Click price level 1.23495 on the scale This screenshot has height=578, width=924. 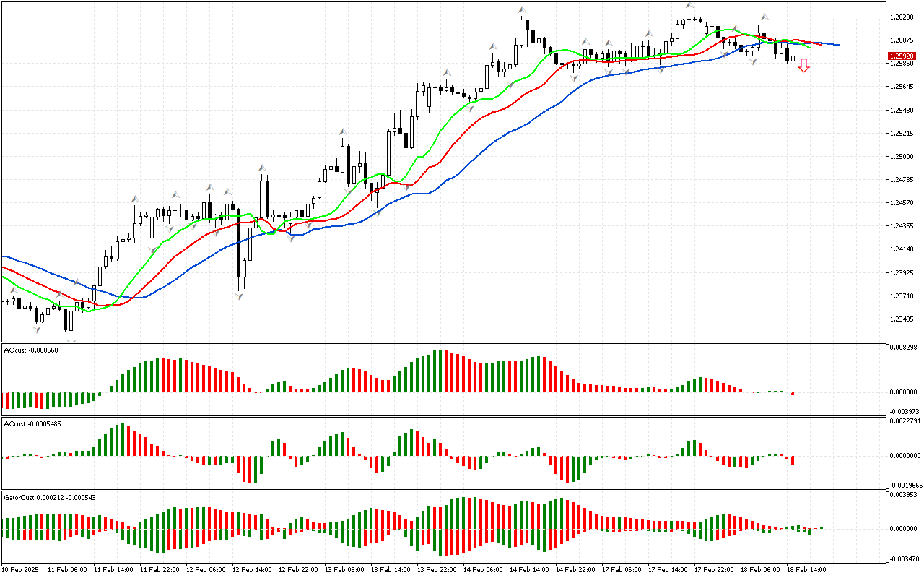click(x=902, y=319)
